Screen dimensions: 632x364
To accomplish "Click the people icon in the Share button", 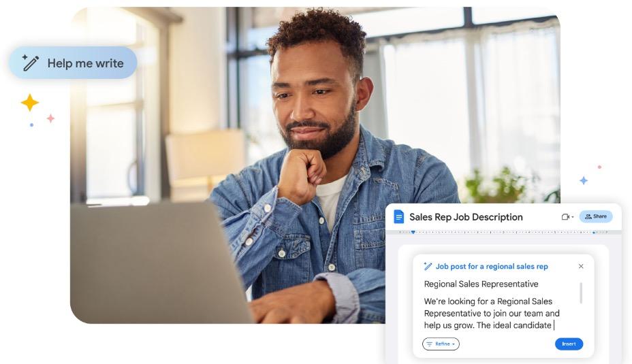I will (588, 216).
